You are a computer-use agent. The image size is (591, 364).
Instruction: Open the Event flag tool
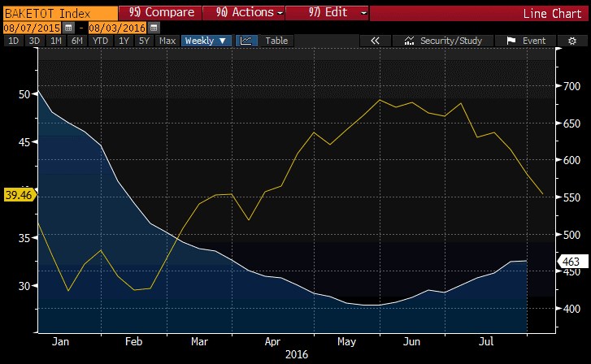[x=526, y=41]
